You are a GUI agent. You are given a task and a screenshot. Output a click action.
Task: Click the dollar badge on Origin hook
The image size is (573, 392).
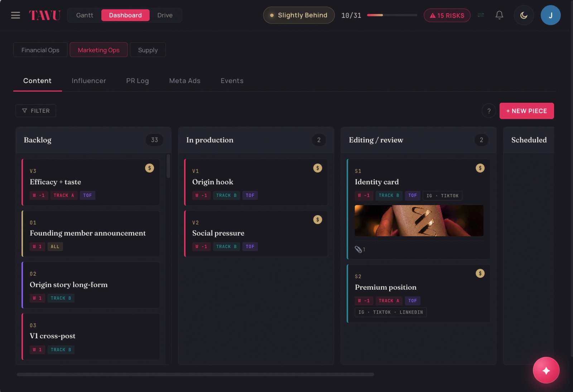318,168
